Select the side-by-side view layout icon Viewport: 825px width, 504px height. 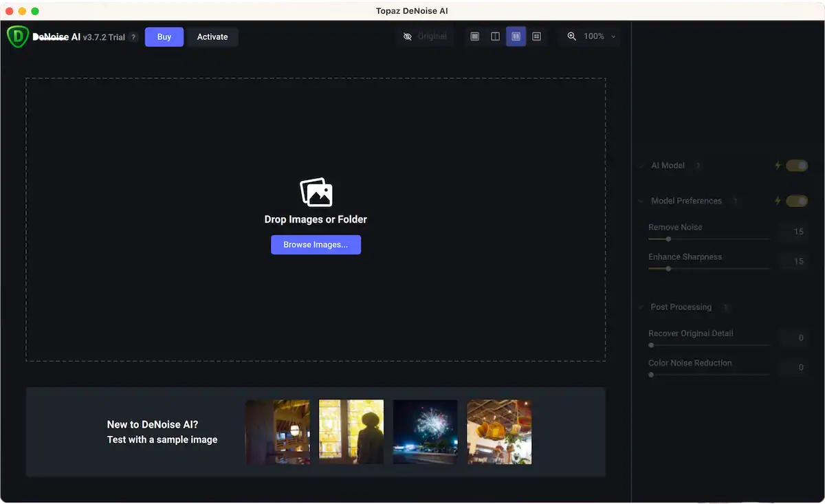point(516,36)
